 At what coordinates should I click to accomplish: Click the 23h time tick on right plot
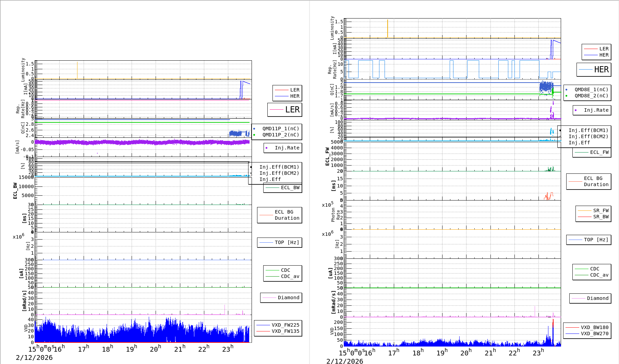pyautogui.click(x=538, y=353)
